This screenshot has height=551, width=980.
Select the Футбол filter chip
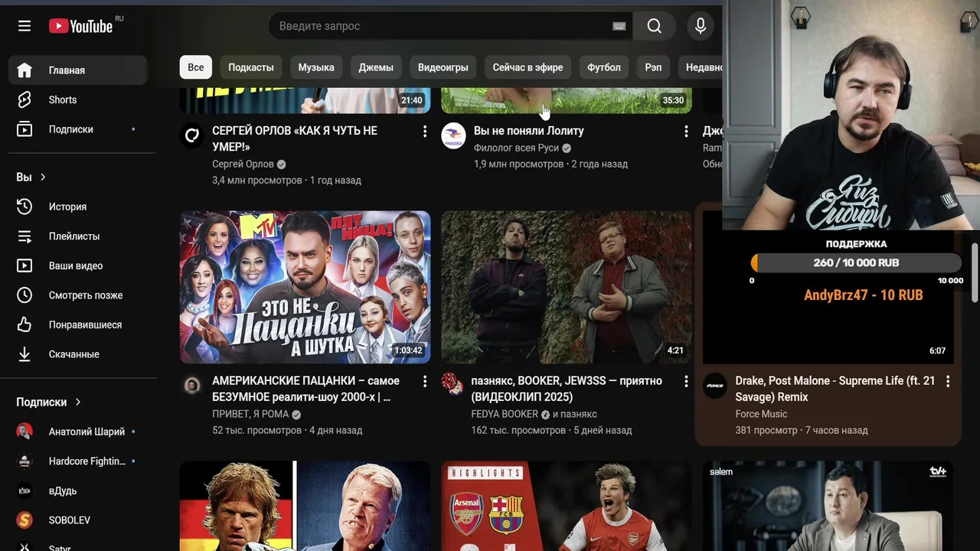[x=604, y=67]
